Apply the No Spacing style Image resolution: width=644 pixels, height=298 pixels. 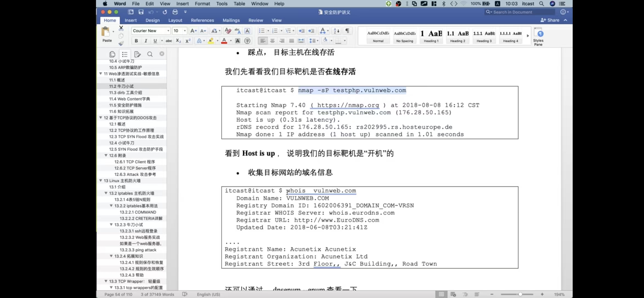[x=405, y=36]
